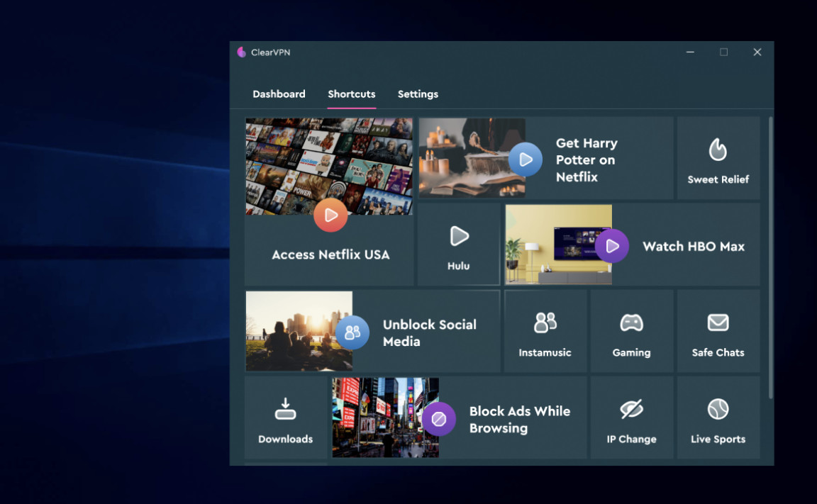Click the ClearVPN logo in the title bar
This screenshot has width=817, height=504.
(x=241, y=52)
